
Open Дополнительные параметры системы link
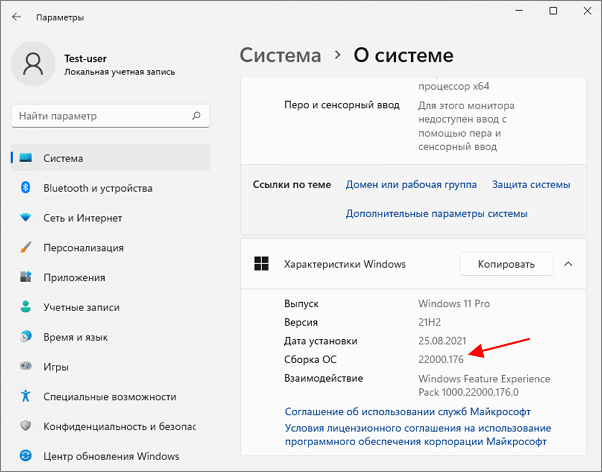436,214
